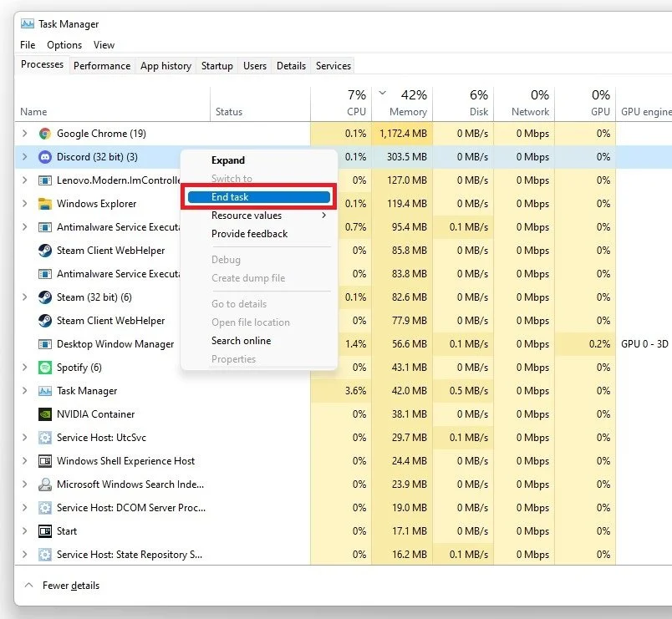This screenshot has height=619, width=672.
Task: Open the Options menu
Action: (x=64, y=45)
